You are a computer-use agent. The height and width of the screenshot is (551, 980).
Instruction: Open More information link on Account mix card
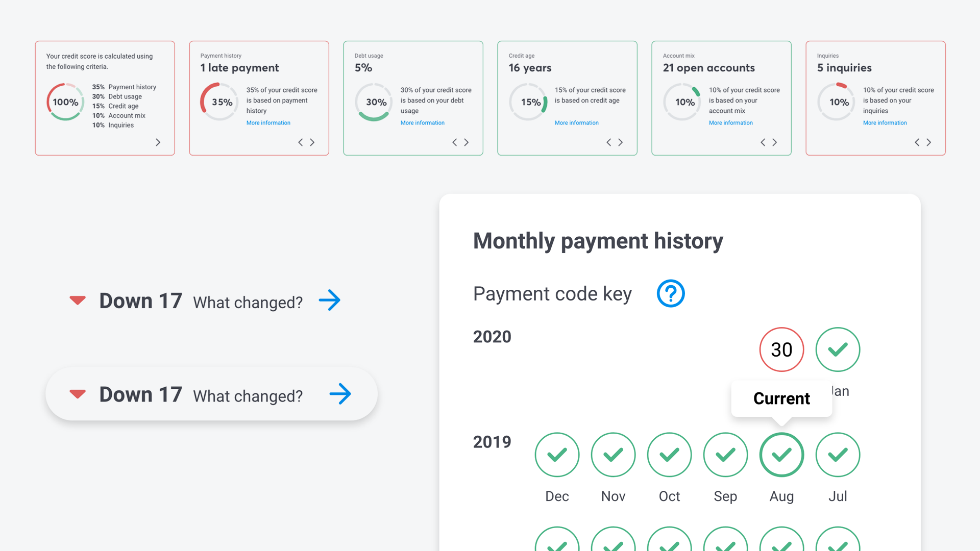pos(731,123)
